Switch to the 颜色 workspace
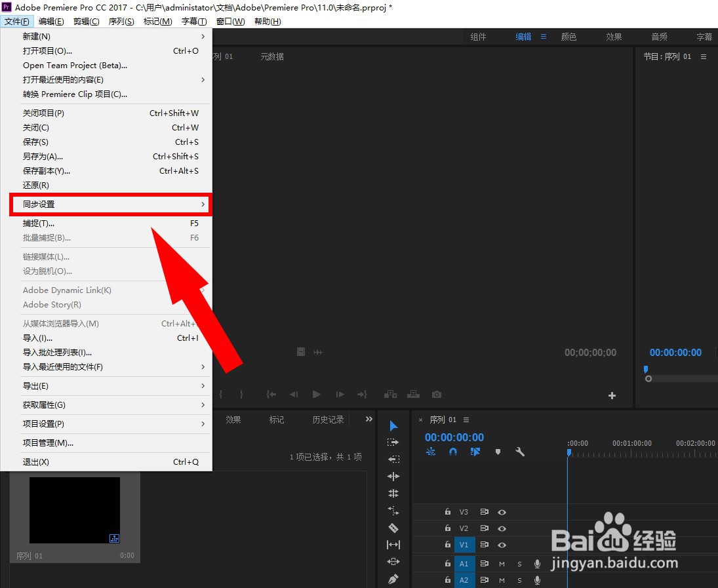Image resolution: width=718 pixels, height=588 pixels. pos(568,37)
